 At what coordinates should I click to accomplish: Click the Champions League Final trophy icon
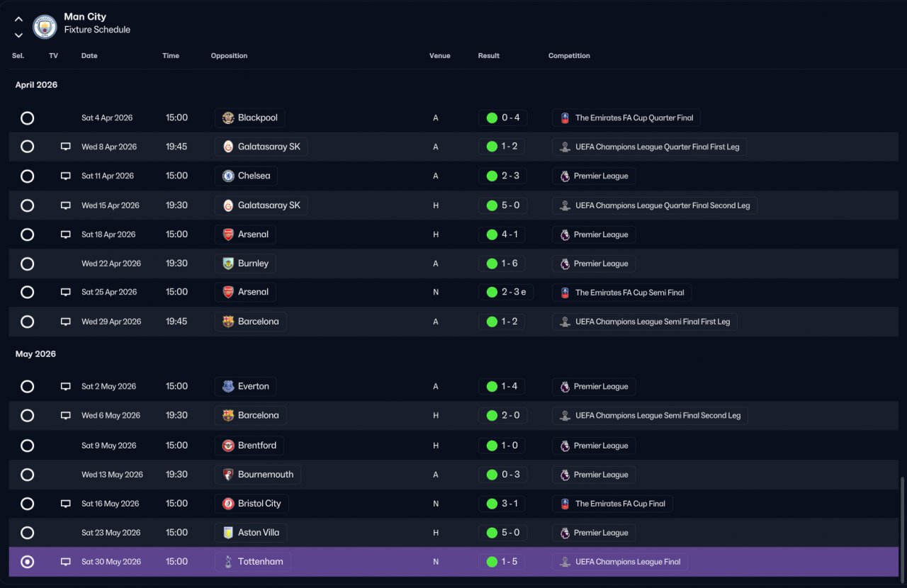(565, 562)
